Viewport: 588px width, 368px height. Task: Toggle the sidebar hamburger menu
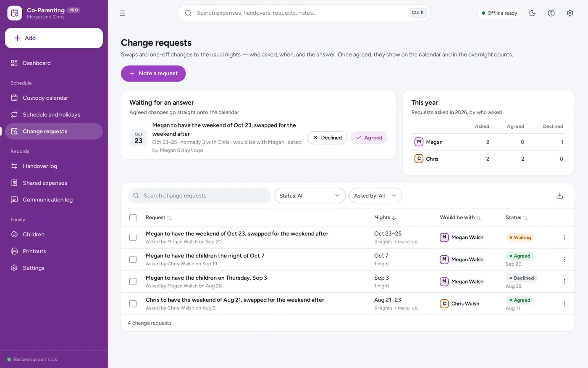pos(123,13)
